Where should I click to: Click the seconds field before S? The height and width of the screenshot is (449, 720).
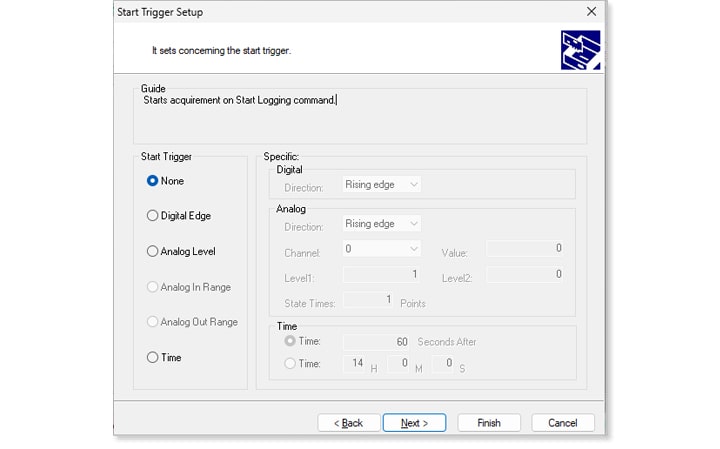click(443, 363)
